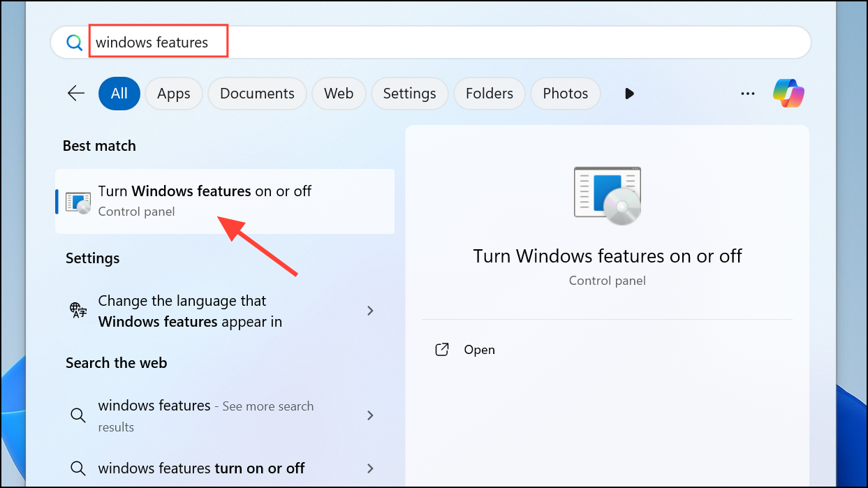This screenshot has height=488, width=868.
Task: Switch to the Settings filter tab
Action: pyautogui.click(x=409, y=93)
